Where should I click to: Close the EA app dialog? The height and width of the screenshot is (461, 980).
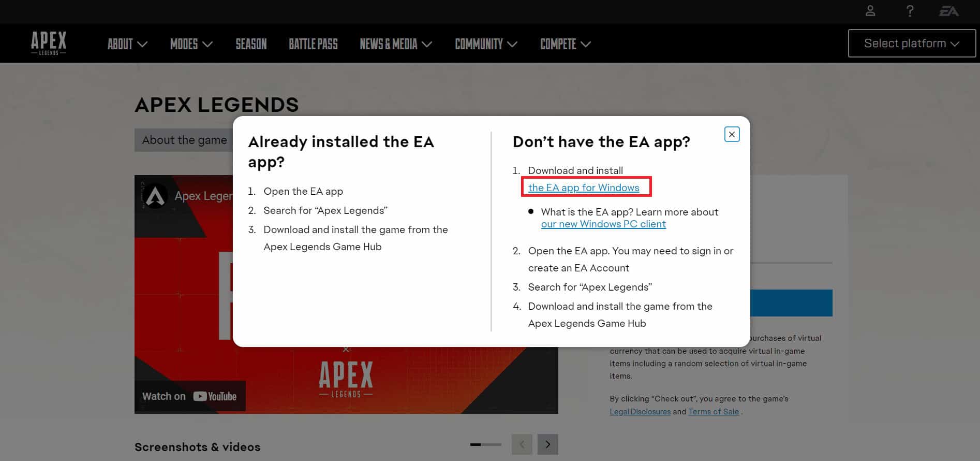732,134
